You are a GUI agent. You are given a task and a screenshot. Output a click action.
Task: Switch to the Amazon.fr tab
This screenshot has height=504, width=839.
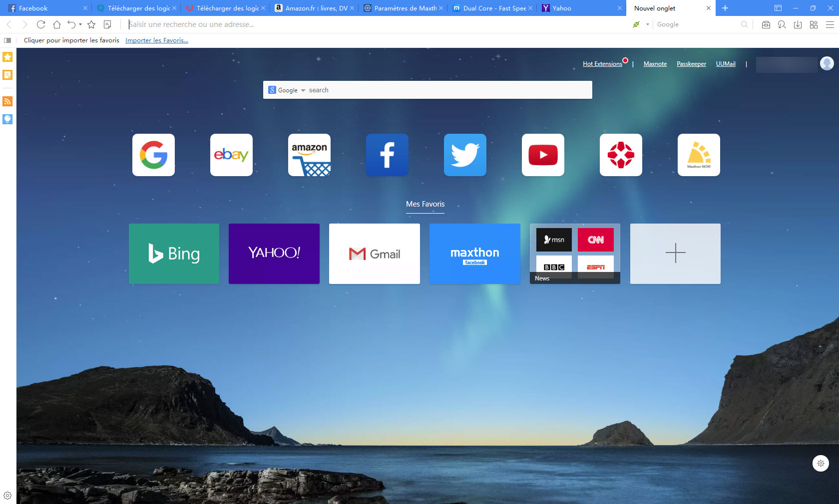[x=315, y=8]
